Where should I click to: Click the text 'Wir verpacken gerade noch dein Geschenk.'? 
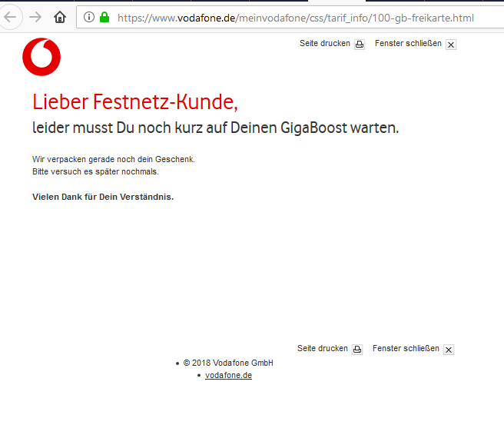tap(114, 159)
